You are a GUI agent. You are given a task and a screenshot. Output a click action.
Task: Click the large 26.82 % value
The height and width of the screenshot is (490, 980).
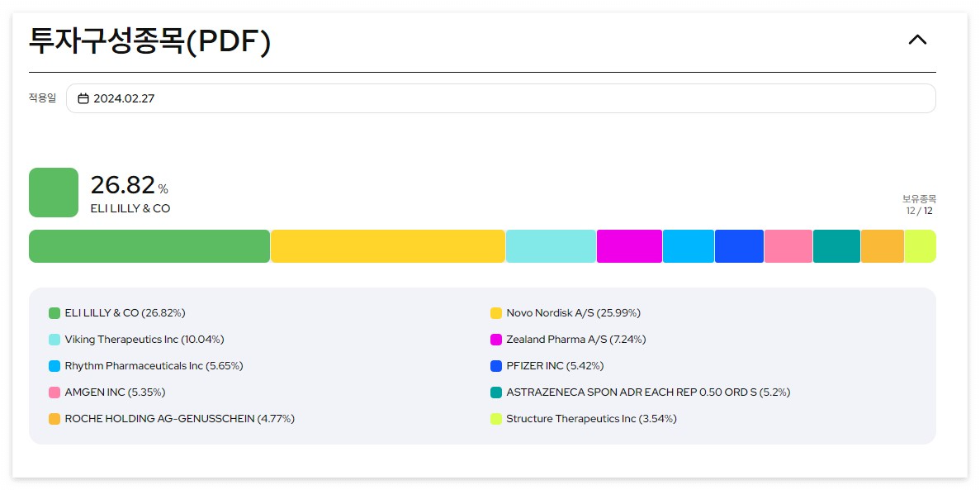130,185
